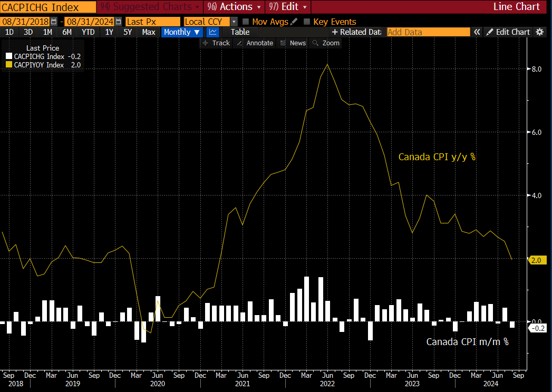Click the Zoom magnifier icon

[315, 43]
